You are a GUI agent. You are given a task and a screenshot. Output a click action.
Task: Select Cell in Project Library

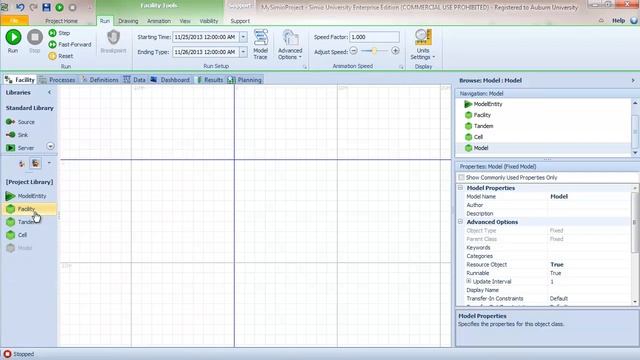(17, 235)
